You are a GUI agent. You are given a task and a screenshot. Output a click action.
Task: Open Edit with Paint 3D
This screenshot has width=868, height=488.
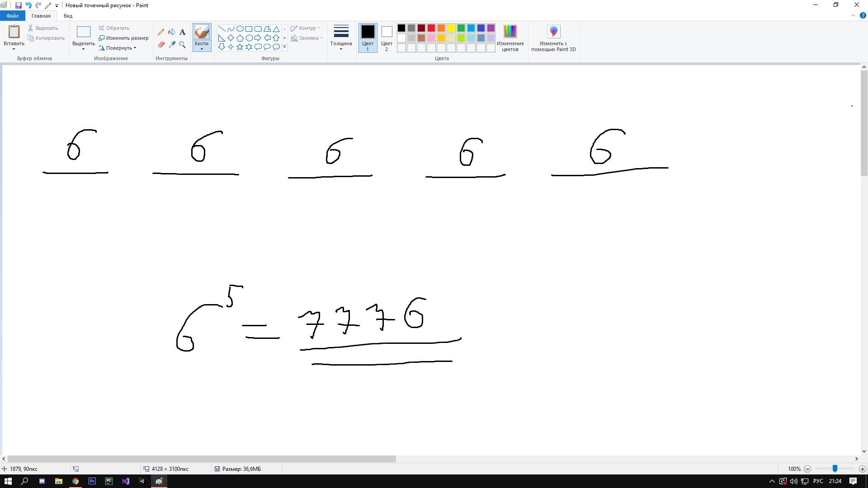pyautogui.click(x=553, y=38)
